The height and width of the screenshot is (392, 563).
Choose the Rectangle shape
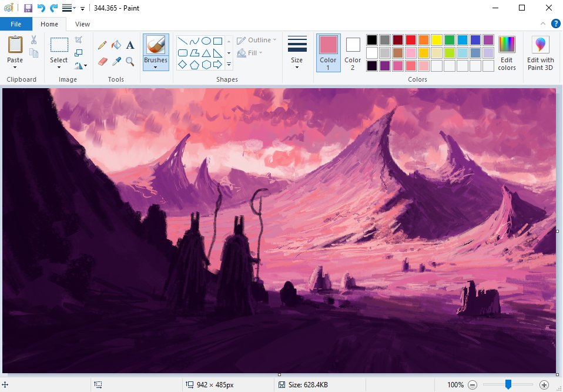point(217,41)
